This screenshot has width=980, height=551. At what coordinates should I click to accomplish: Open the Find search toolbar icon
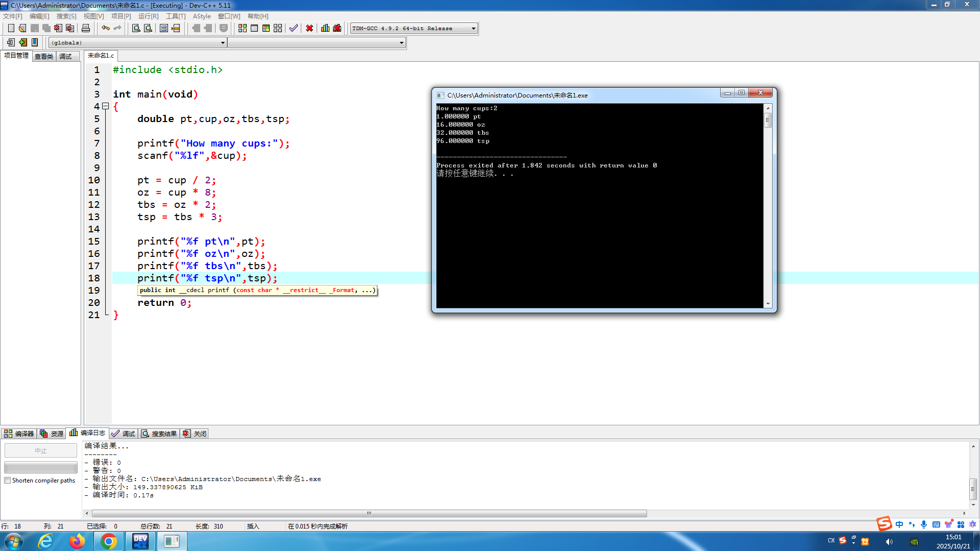[x=136, y=28]
